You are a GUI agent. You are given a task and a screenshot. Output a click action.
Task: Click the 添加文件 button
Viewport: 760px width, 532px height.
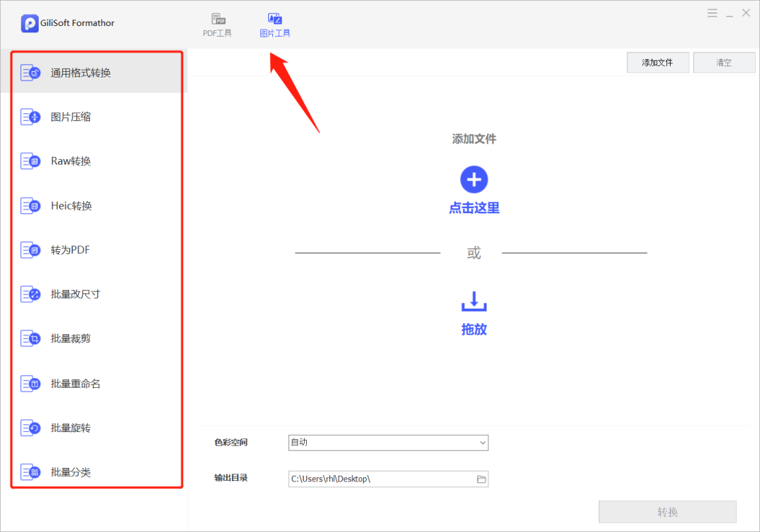[657, 62]
